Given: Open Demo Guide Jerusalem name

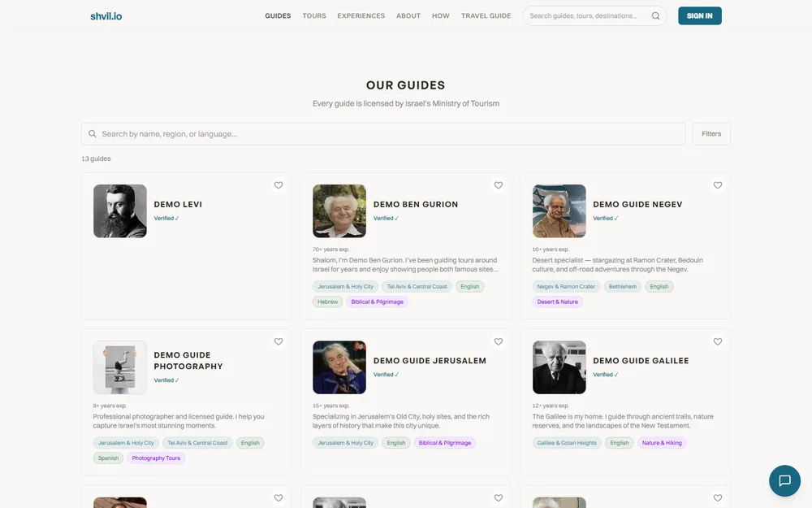Looking at the screenshot, I should pos(430,361).
